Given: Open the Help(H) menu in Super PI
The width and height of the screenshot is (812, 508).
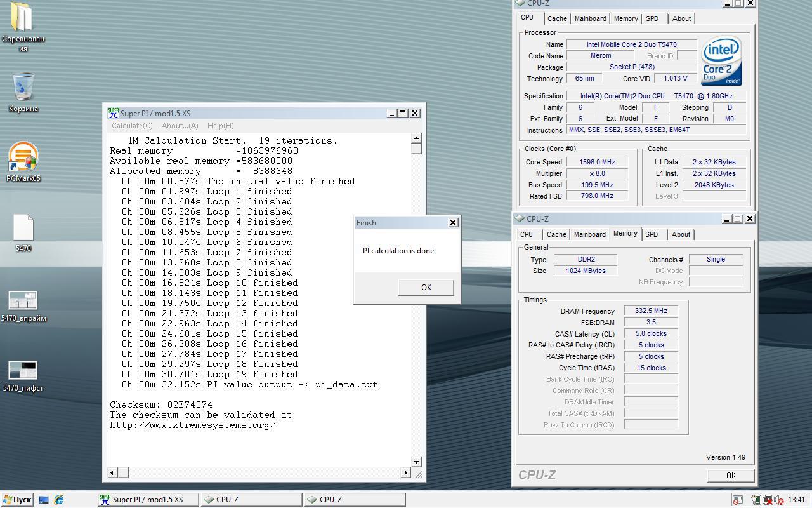Looking at the screenshot, I should pyautogui.click(x=220, y=126).
